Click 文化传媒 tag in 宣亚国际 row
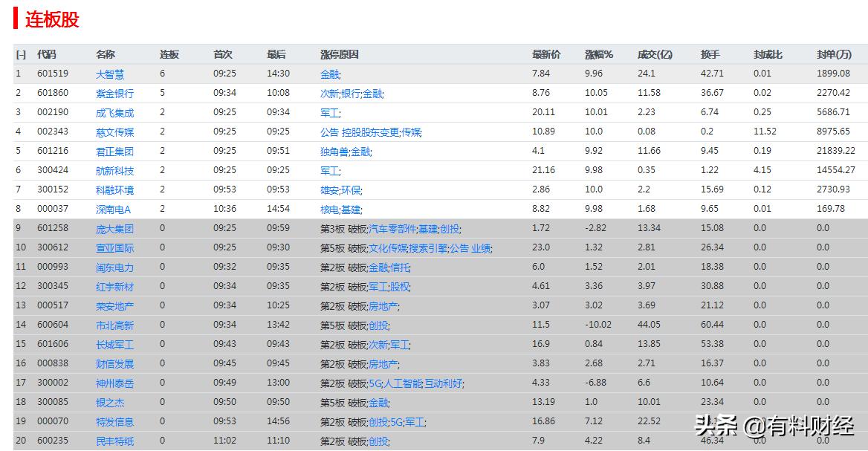Image resolution: width=868 pixels, height=451 pixels. point(388,248)
